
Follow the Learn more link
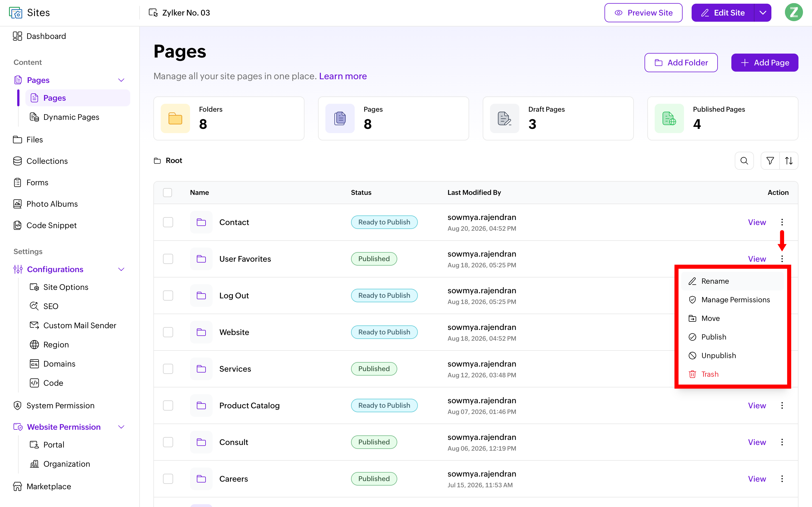[343, 76]
